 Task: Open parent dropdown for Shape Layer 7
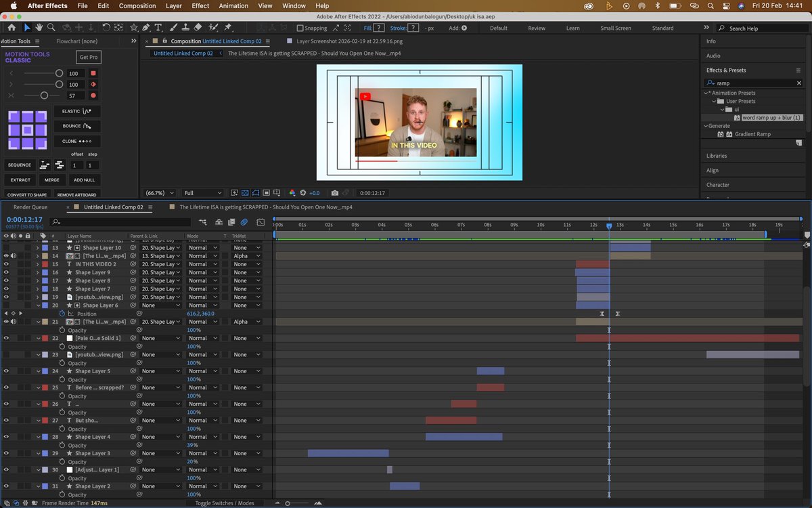pyautogui.click(x=161, y=289)
